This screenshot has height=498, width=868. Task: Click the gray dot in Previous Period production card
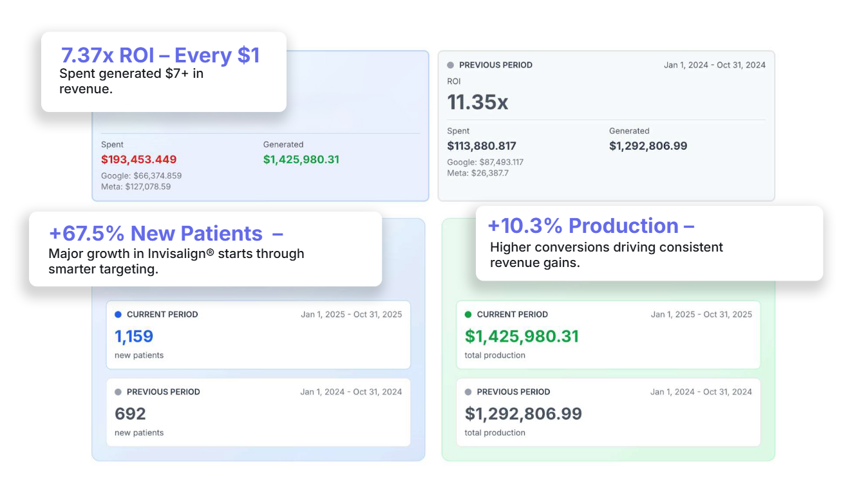468,392
